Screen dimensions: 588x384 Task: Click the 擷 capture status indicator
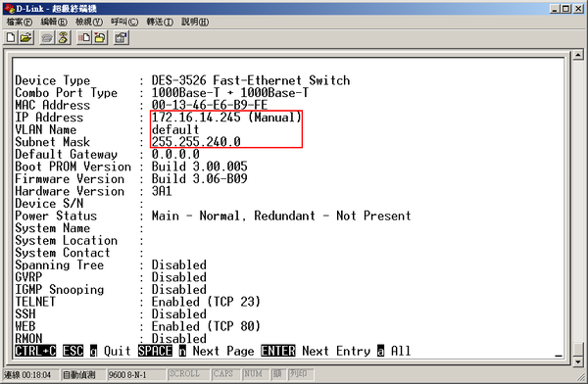278,374
